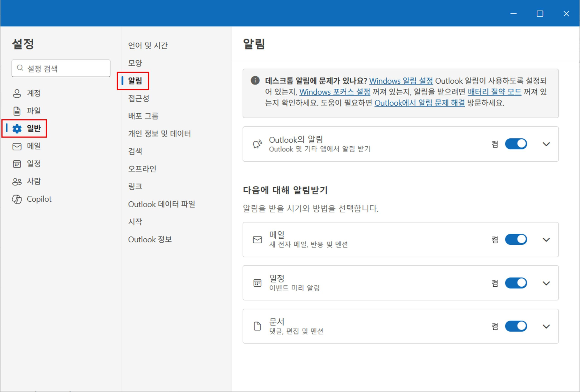Open the 접근성 settings page
580x392 pixels.
coord(138,98)
